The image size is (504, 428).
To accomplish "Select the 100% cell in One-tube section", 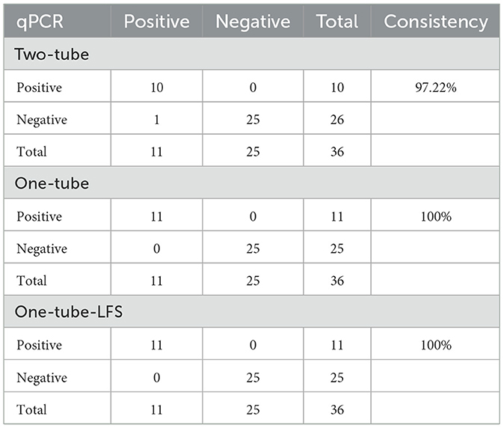I will (x=435, y=217).
